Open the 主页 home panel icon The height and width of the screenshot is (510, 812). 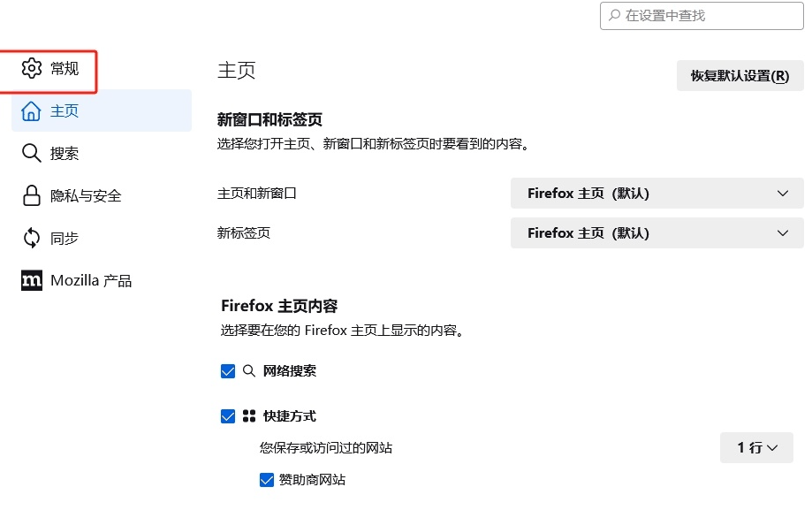click(30, 111)
